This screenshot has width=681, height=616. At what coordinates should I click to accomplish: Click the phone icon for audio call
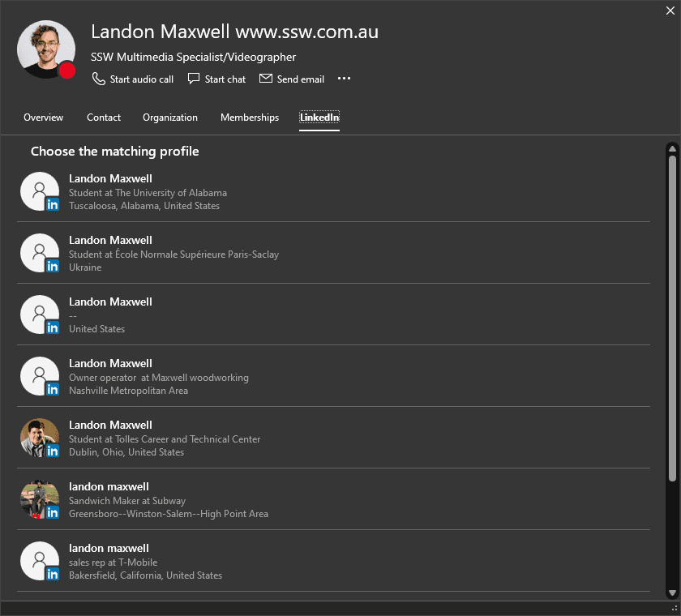(x=98, y=79)
